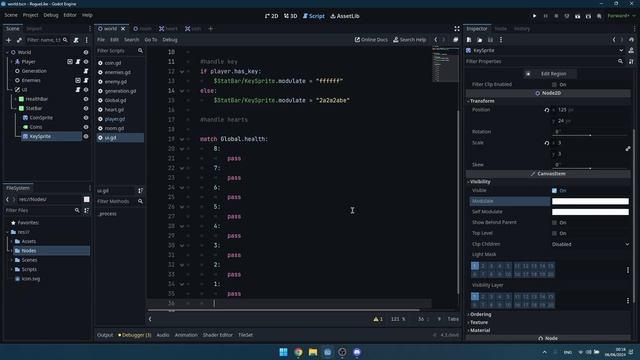Screen dimensions: 640x360
Task: Expand the Ordering section
Action: (480, 315)
